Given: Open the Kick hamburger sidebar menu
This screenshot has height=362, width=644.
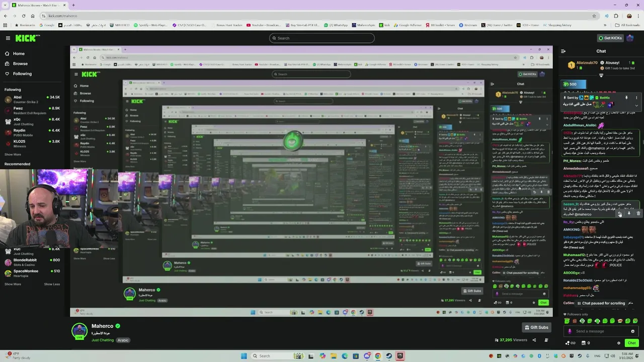Looking at the screenshot, I should click(8, 38).
